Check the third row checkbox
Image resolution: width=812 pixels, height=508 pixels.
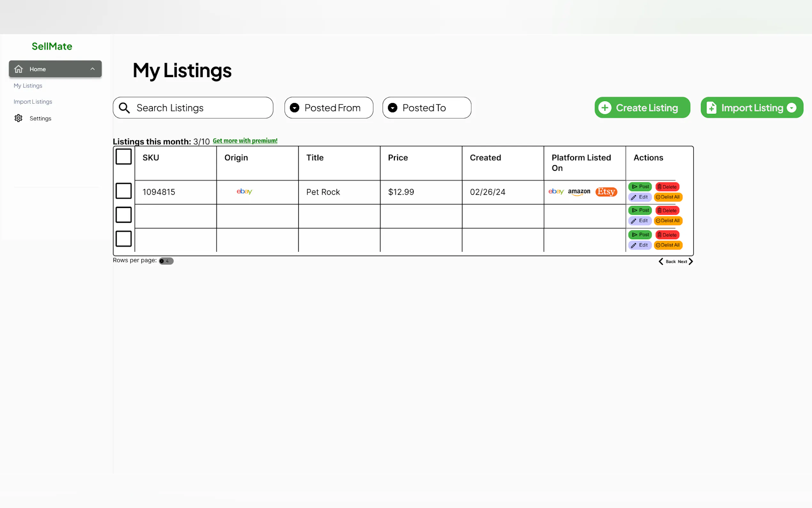(x=123, y=239)
